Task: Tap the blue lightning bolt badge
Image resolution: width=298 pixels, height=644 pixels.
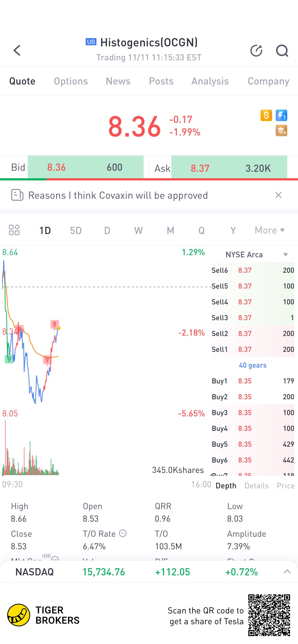Action: point(281,115)
